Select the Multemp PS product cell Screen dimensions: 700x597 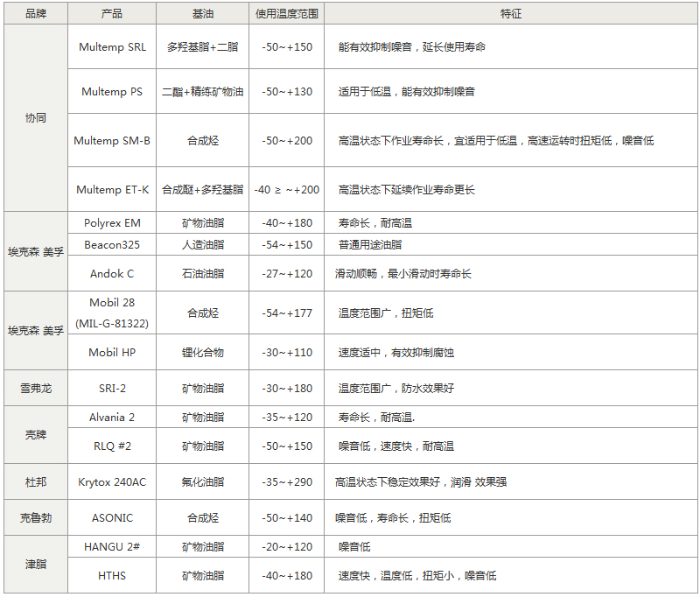[x=112, y=92]
